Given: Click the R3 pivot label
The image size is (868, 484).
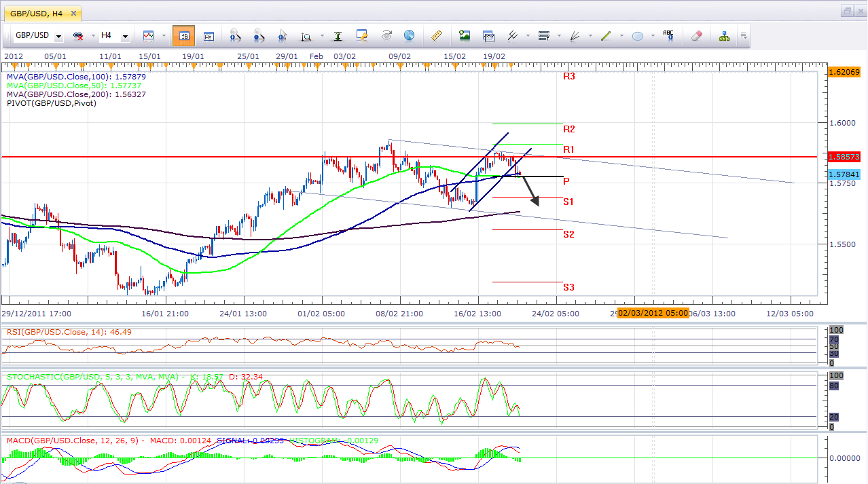Looking at the screenshot, I should pos(569,77).
